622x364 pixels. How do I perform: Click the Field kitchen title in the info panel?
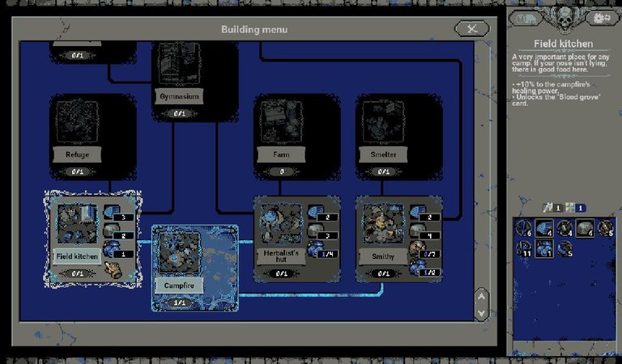(x=564, y=44)
